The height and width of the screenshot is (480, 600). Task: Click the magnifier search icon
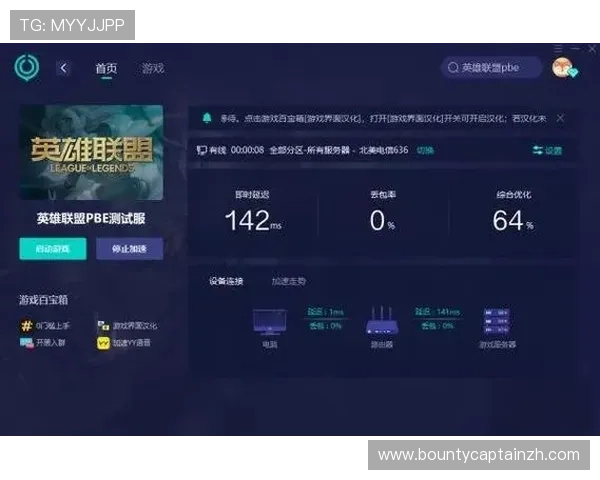pos(453,68)
